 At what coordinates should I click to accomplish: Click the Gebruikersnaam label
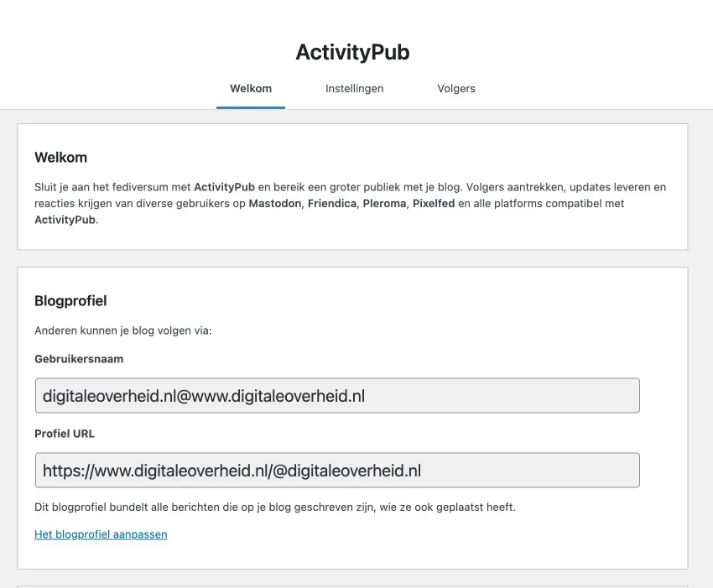(x=79, y=359)
